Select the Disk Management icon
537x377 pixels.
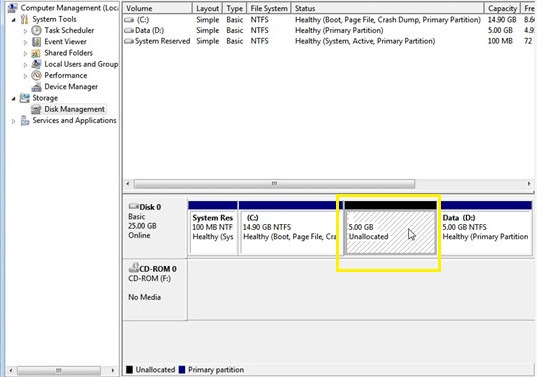coord(36,109)
